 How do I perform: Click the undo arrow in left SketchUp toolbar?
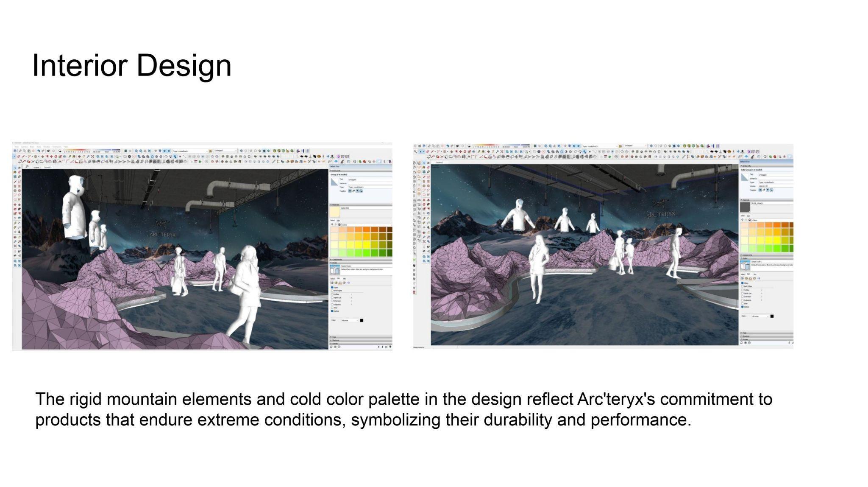(39, 151)
